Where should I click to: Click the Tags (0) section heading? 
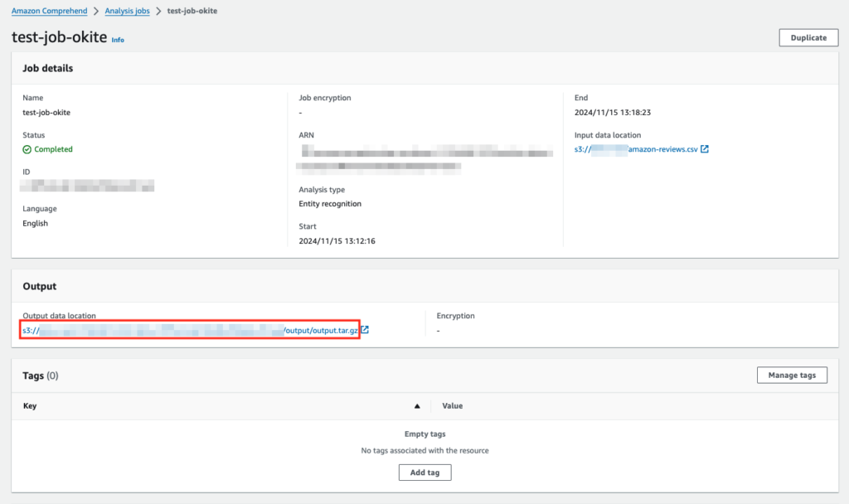40,375
